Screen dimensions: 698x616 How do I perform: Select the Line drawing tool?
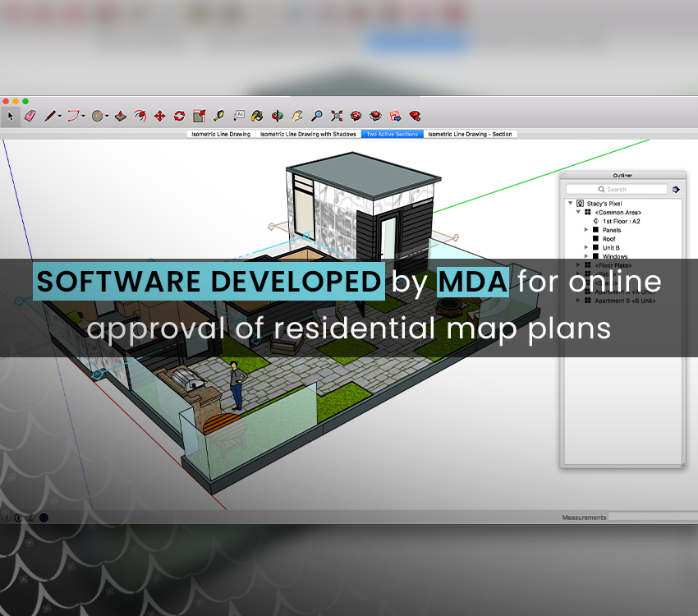point(49,116)
